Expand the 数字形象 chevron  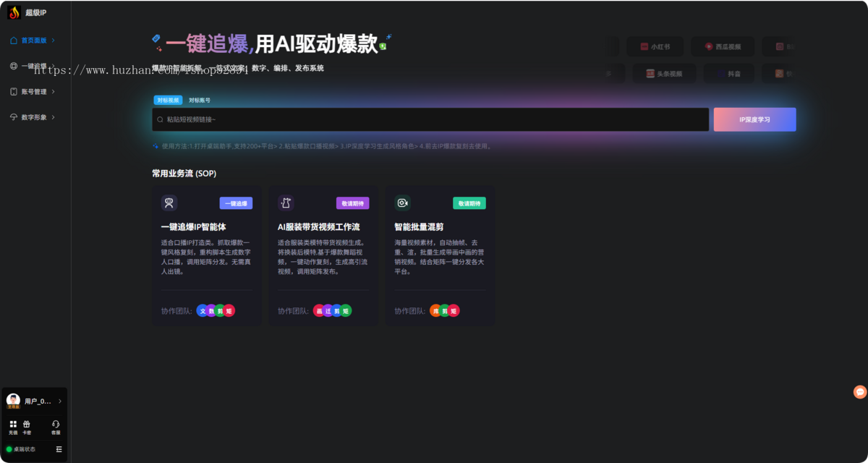pyautogui.click(x=54, y=117)
